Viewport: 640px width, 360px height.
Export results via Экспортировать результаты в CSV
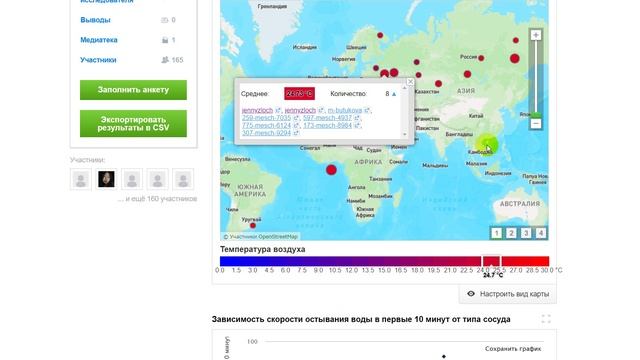click(x=133, y=124)
